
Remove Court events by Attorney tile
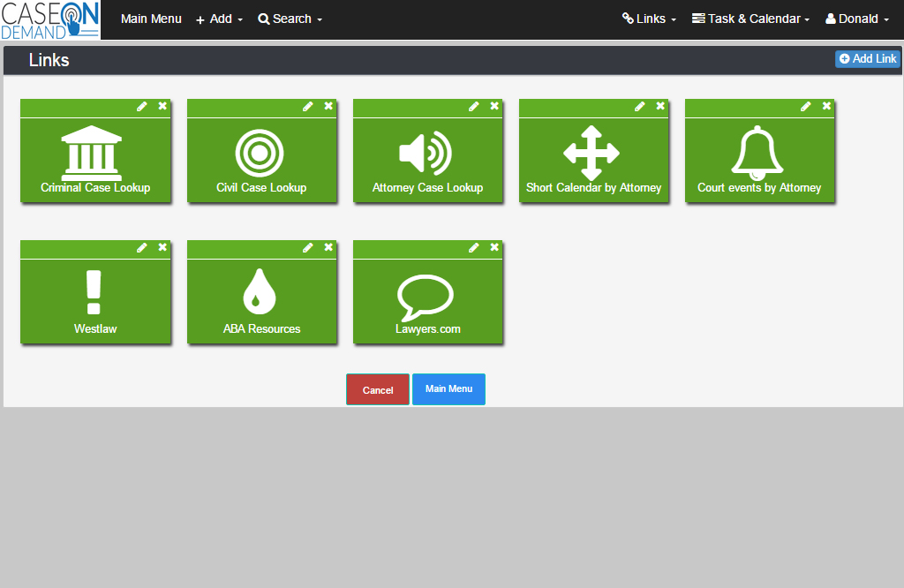(x=826, y=106)
